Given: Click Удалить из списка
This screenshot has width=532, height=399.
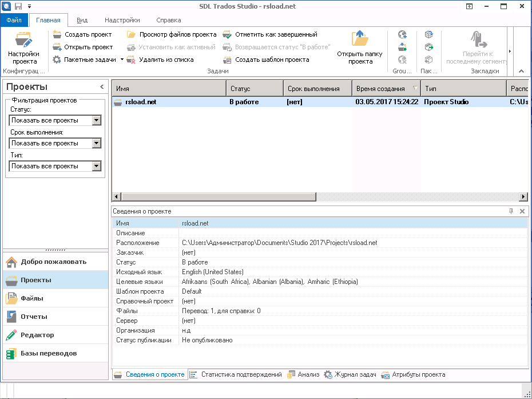Looking at the screenshot, I should [x=160, y=60].
